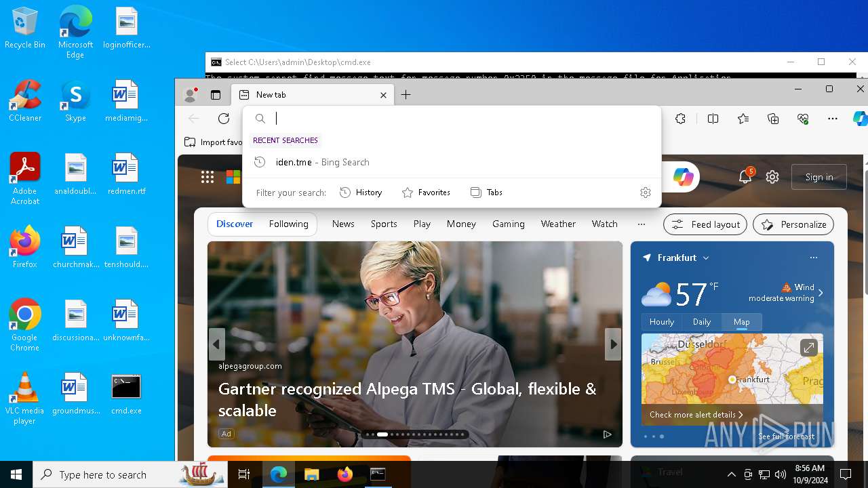
Task: Switch to cmd.exe on taskbar
Action: pos(378,474)
